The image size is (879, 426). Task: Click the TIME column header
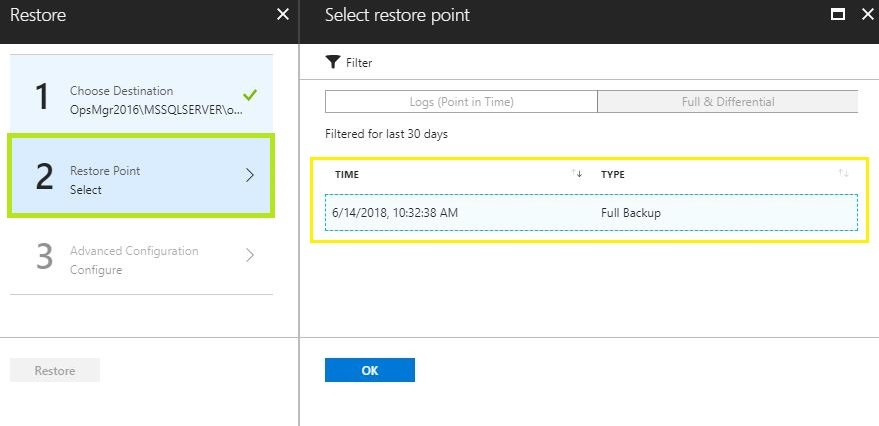pyautogui.click(x=347, y=174)
